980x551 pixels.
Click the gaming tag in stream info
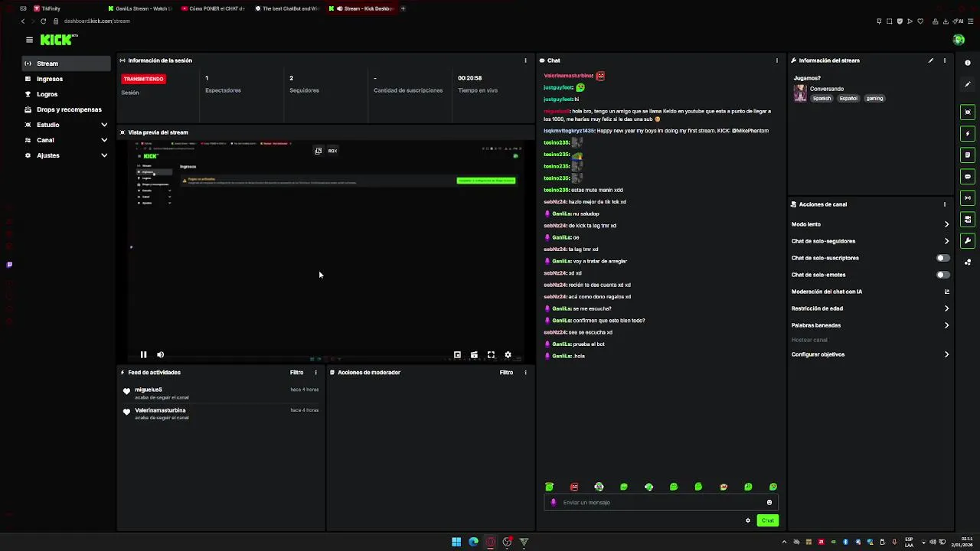(874, 98)
